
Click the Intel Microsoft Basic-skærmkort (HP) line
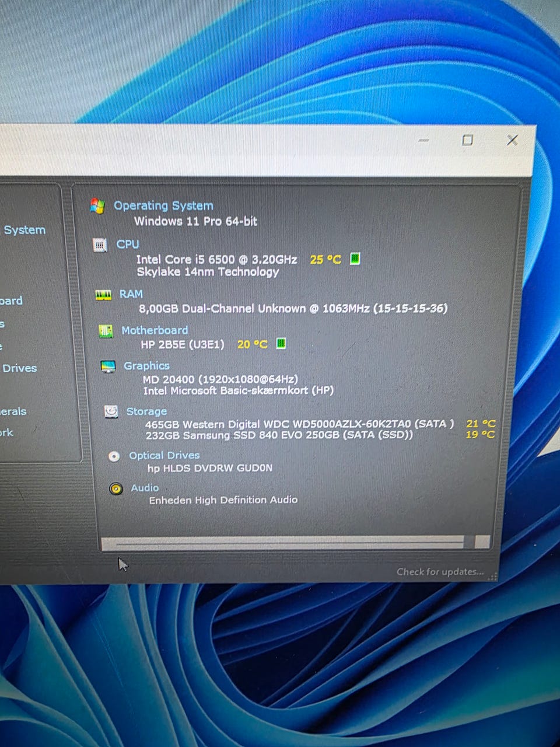click(239, 390)
